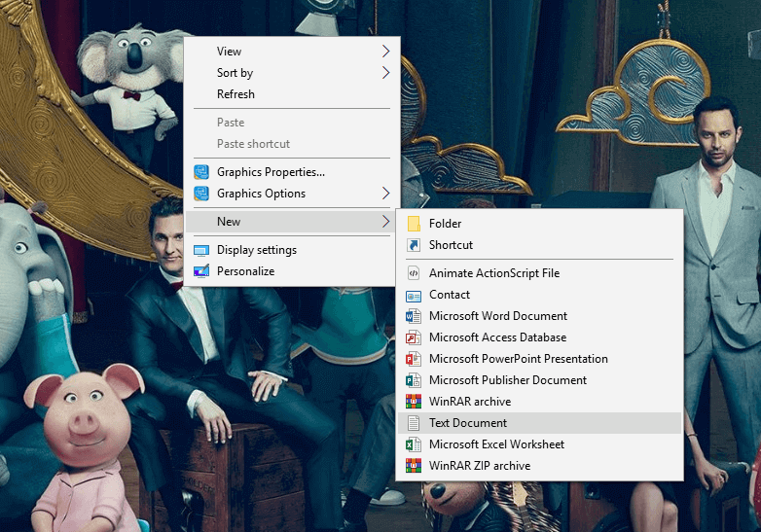Click the Word Document icon
The height and width of the screenshot is (532, 761).
pyautogui.click(x=414, y=316)
